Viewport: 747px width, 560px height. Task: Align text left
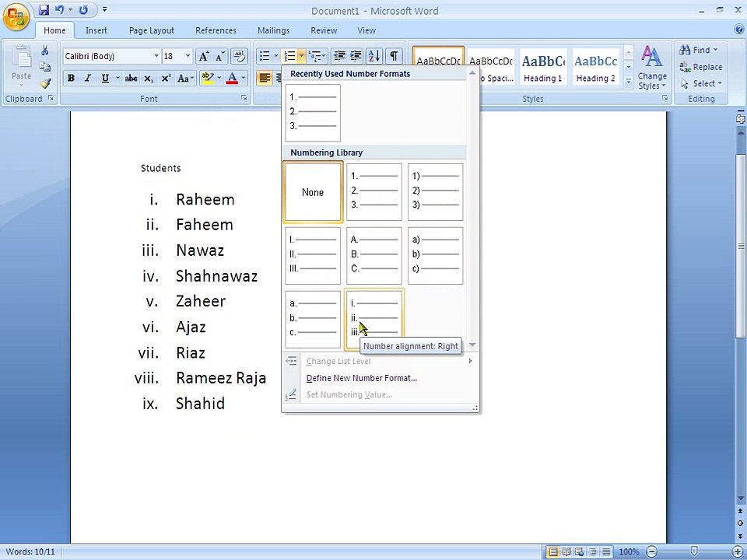click(x=265, y=78)
